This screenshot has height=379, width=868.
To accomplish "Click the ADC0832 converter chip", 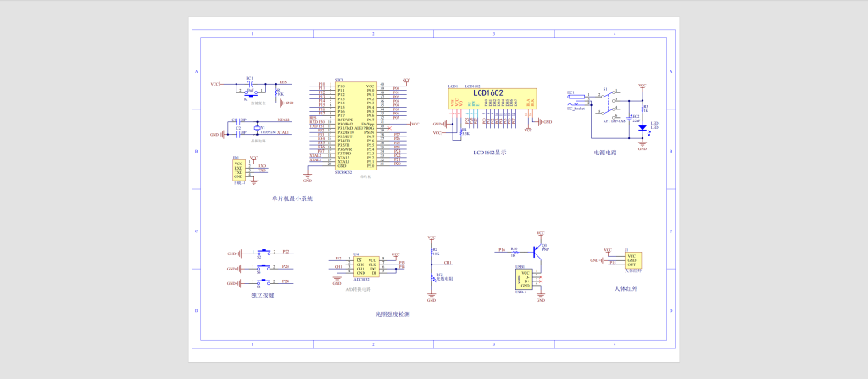I will click(x=366, y=265).
